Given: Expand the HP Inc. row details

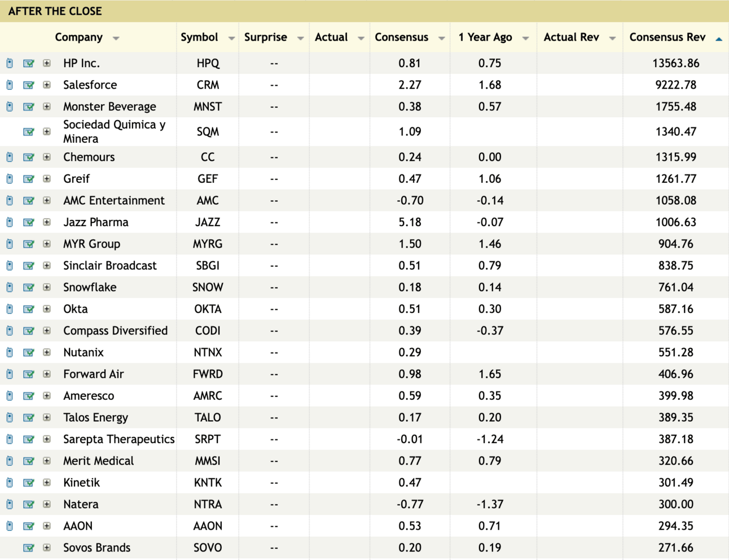Looking at the screenshot, I should click(x=47, y=63).
